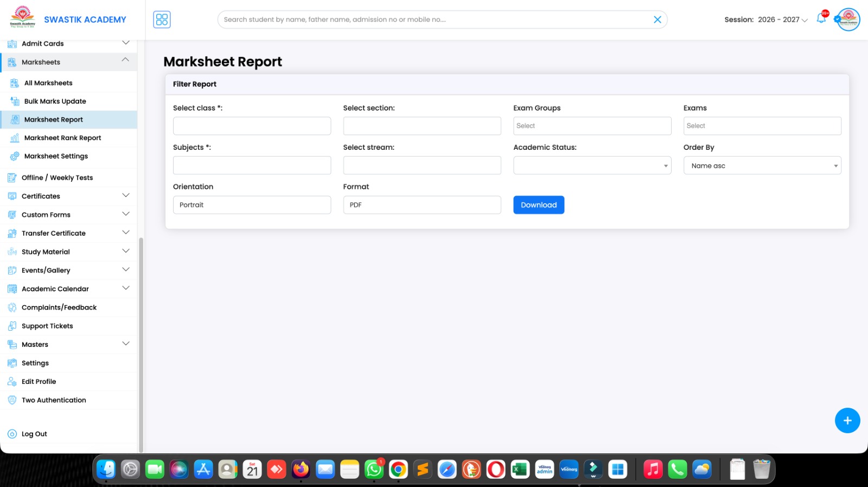868x487 pixels.
Task: Click the Subjects input field
Action: (x=252, y=166)
